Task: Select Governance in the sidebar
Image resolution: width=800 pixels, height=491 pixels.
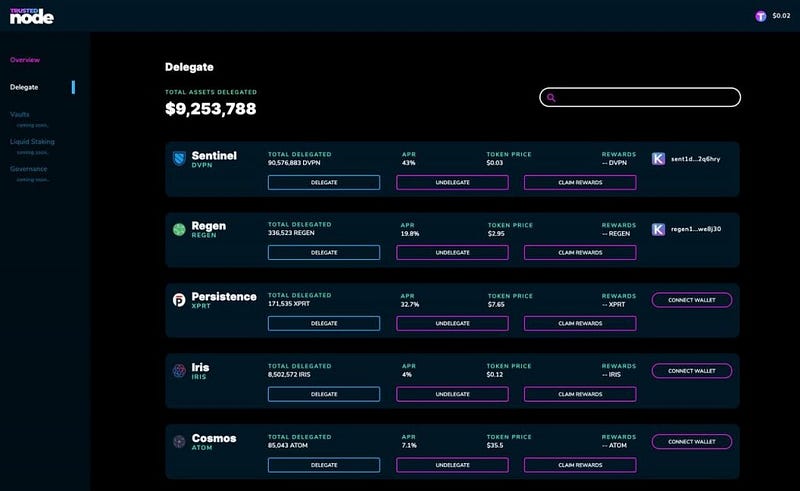Action: tap(28, 168)
